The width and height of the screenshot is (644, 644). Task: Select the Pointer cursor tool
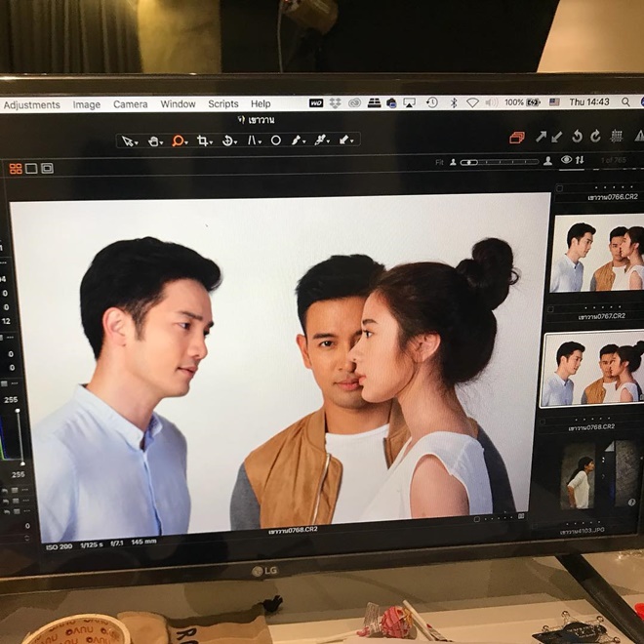click(127, 141)
